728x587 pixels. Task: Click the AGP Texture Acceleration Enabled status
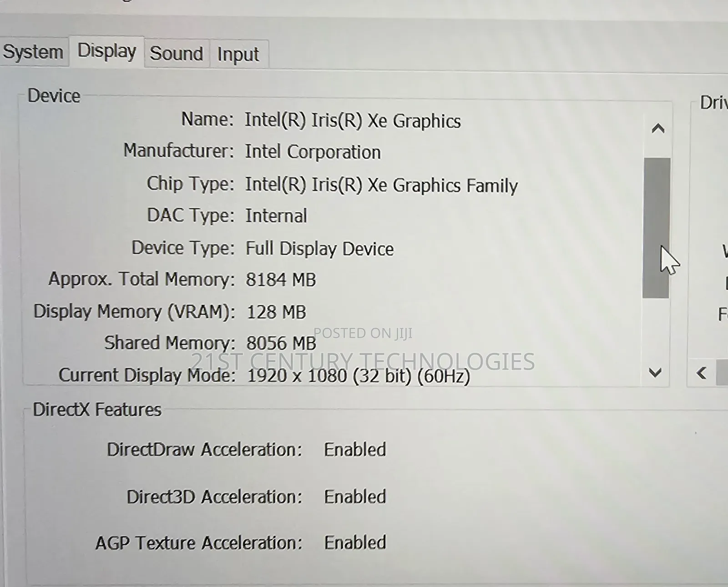(x=355, y=542)
